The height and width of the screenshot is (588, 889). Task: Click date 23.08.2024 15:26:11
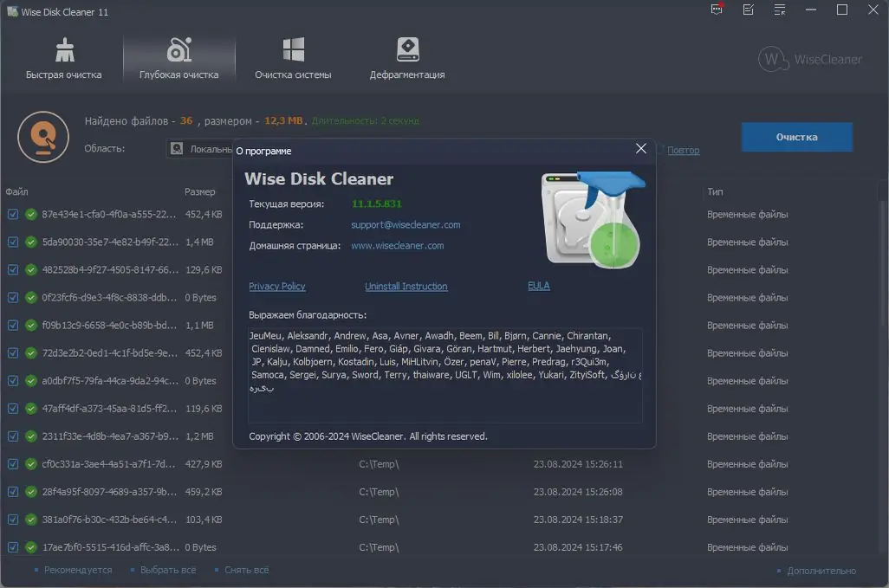coord(578,464)
